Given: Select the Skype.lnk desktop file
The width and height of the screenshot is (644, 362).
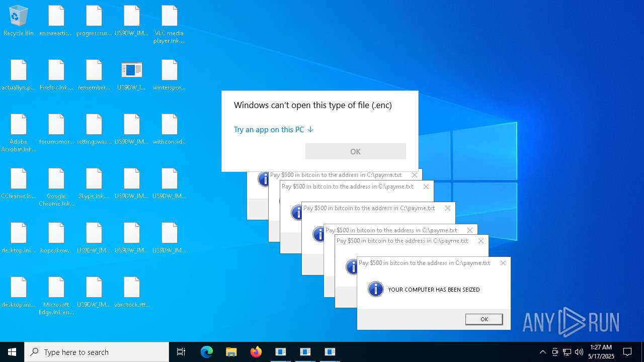Looking at the screenshot, I should pyautogui.click(x=94, y=184).
